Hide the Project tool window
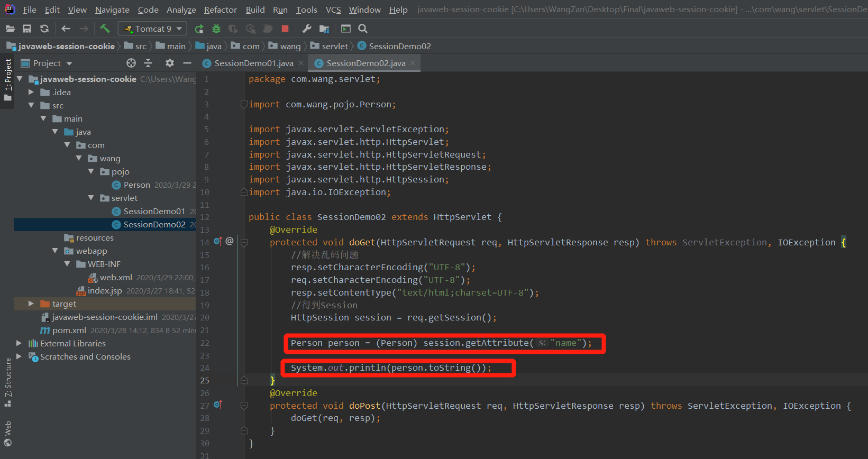 coord(187,63)
